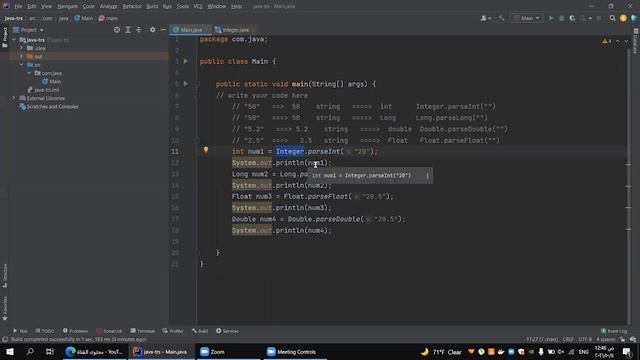Screen dimensions: 640x360
Task: Select Scratches and Consoles node
Action: [49, 107]
